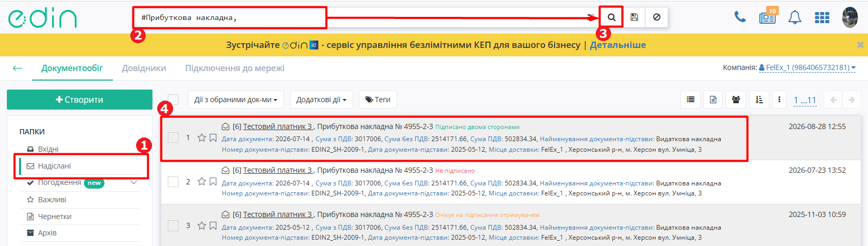
Task: Bookmark document row 3
Action: pyautogui.click(x=213, y=225)
